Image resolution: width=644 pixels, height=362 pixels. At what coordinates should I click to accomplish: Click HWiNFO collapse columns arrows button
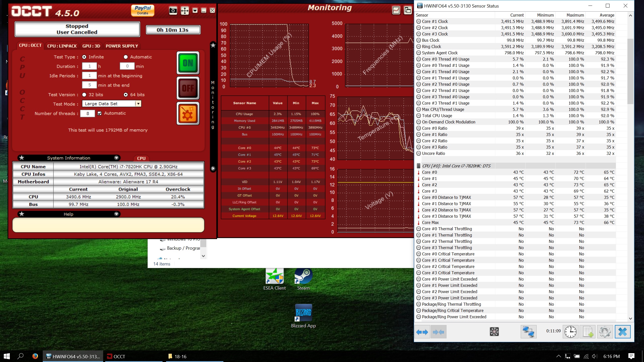click(438, 332)
